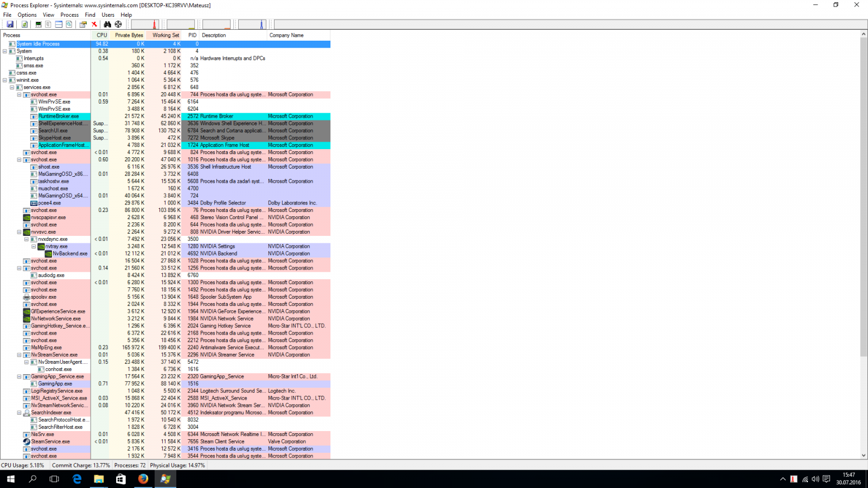Open the Action Center notification icon
868x488 pixels.
tap(826, 479)
